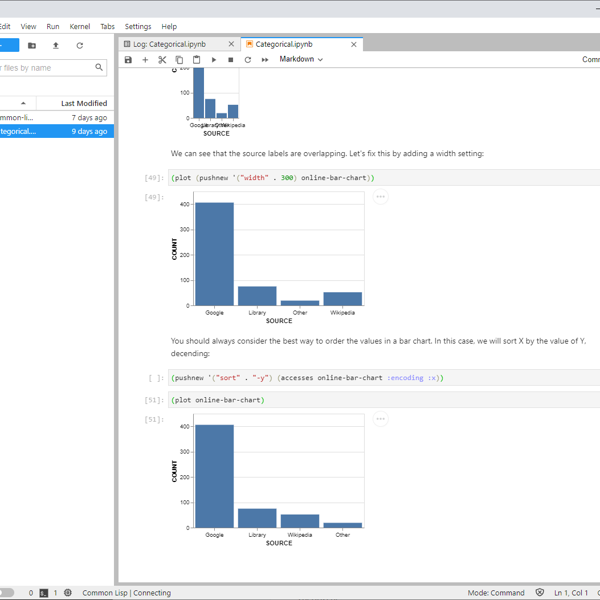Interrupt the kernel with stop icon
Image resolution: width=600 pixels, height=600 pixels.
tap(230, 60)
